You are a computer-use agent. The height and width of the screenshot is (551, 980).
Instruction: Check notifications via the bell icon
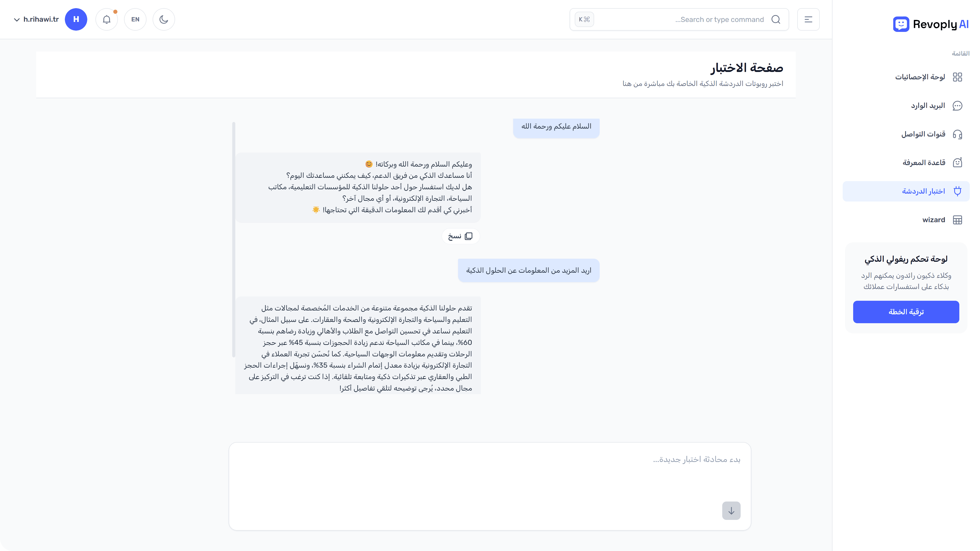(x=106, y=19)
